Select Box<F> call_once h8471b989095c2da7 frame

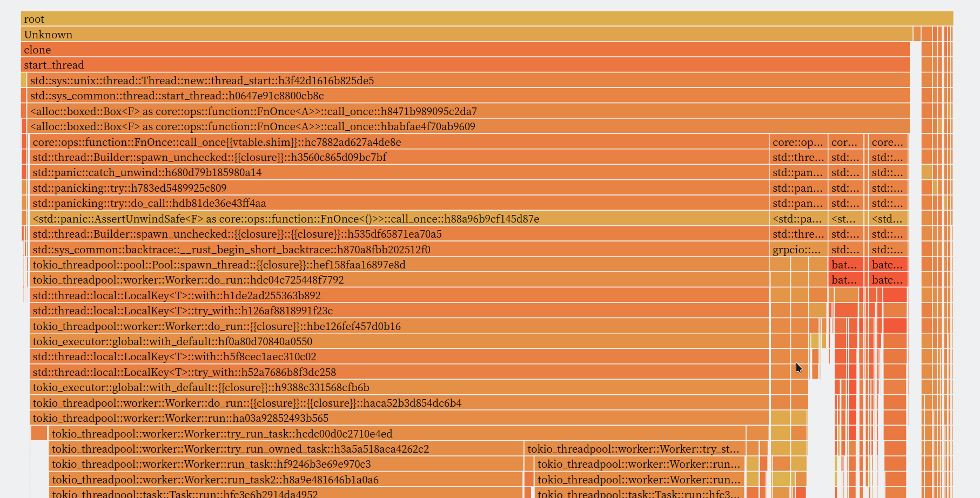468,111
